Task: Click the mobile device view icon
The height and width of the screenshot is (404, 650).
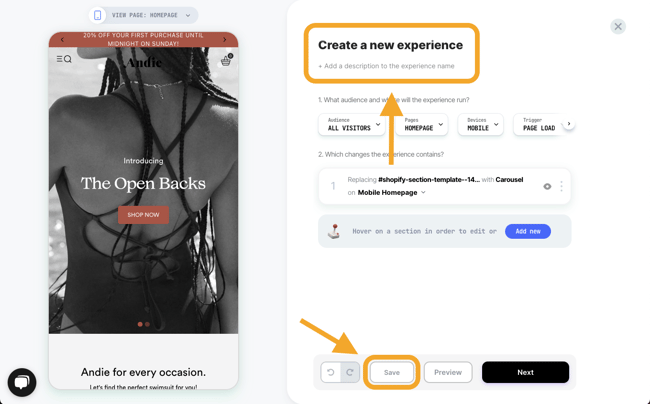Action: click(x=97, y=15)
